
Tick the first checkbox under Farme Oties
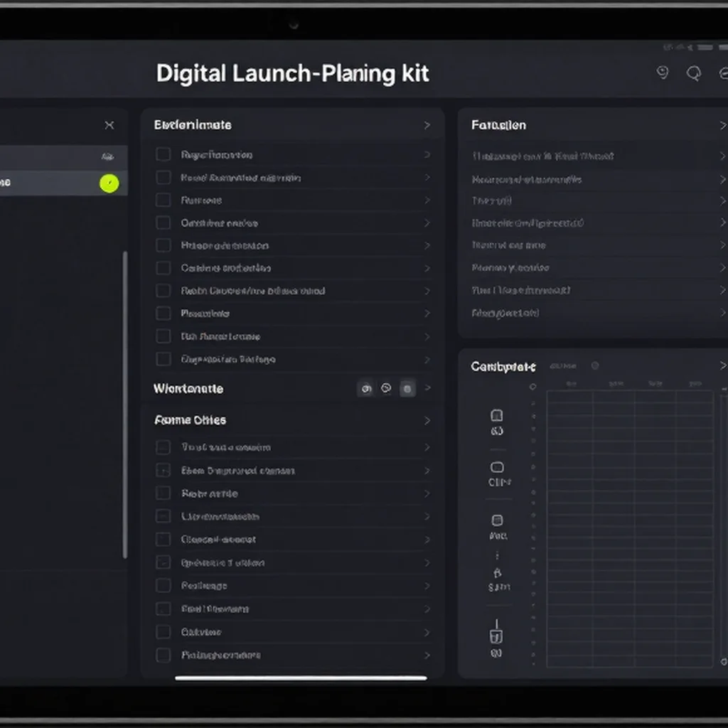click(163, 447)
